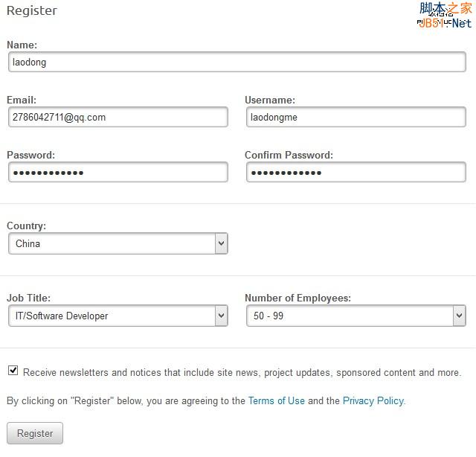Image resolution: width=476 pixels, height=457 pixels.
Task: Focus the Password input field
Action: [x=118, y=172]
